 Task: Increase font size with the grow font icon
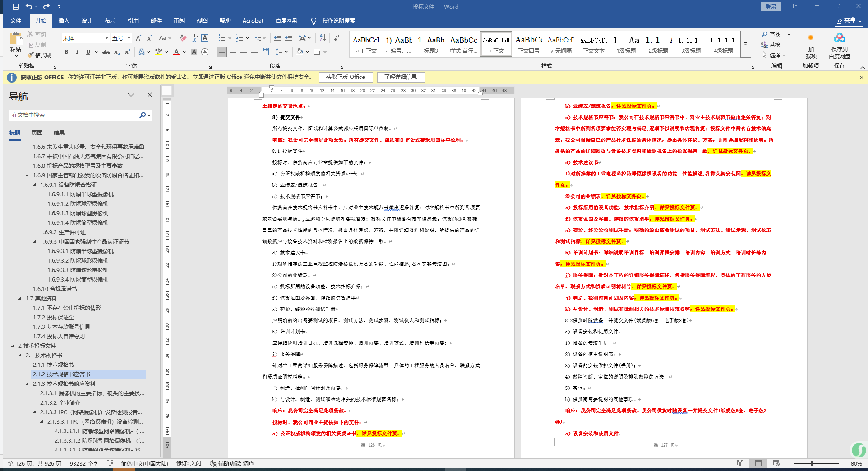139,38
